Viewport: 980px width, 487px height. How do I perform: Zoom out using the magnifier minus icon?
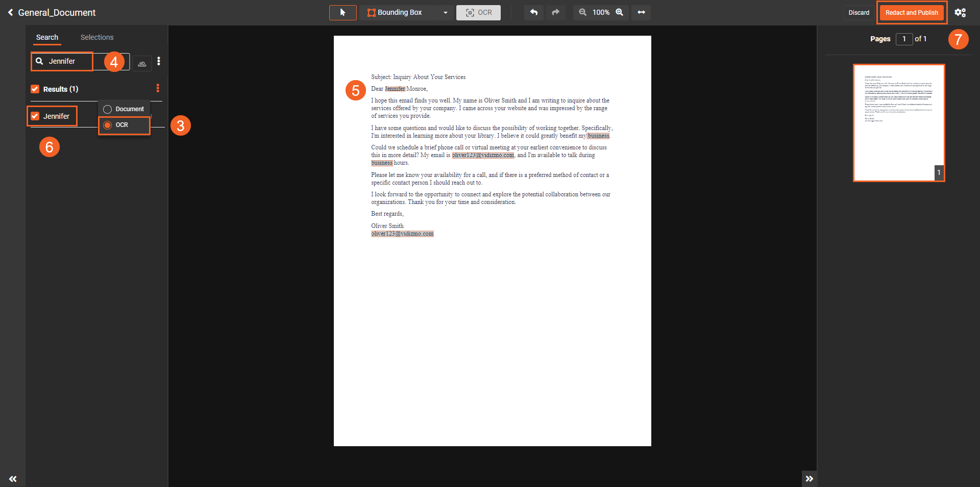point(582,12)
